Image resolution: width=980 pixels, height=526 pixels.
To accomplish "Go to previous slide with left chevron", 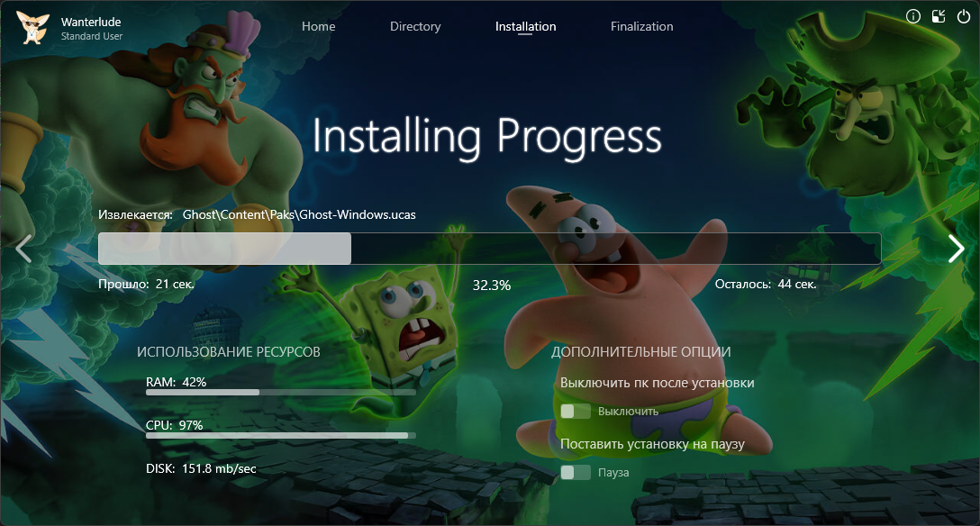I will pyautogui.click(x=23, y=249).
